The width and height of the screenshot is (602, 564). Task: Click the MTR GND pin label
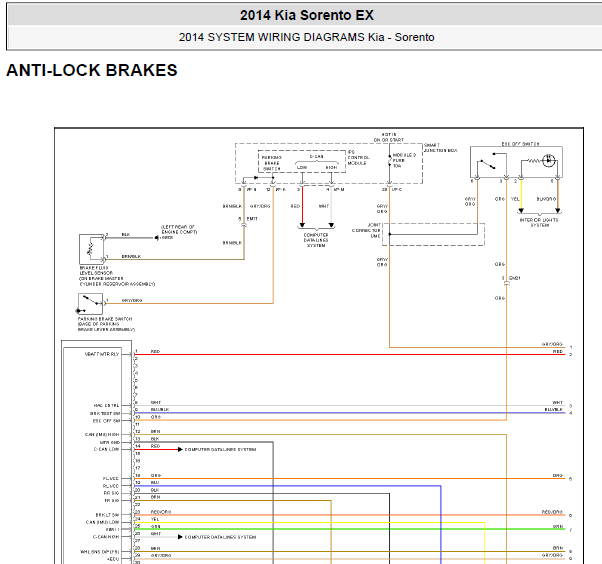pyautogui.click(x=110, y=442)
